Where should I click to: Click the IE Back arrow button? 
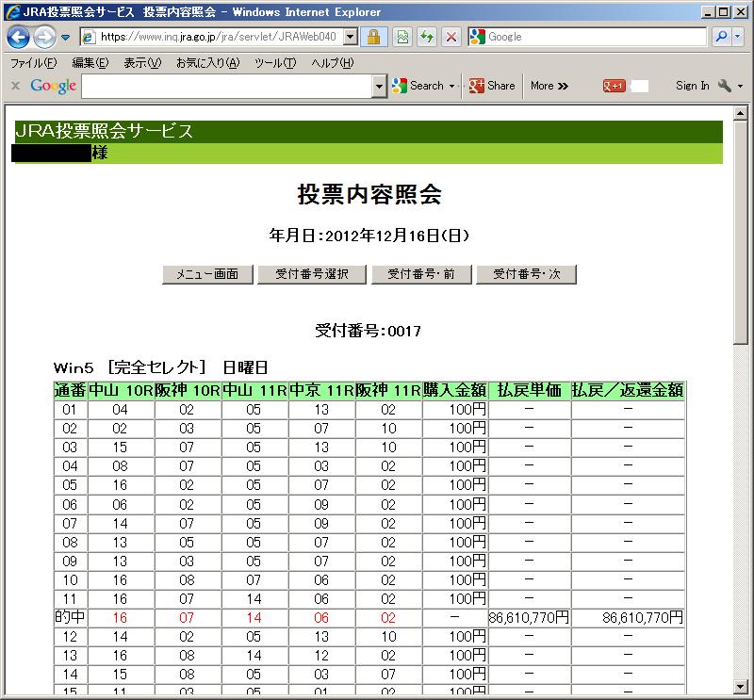(18, 37)
